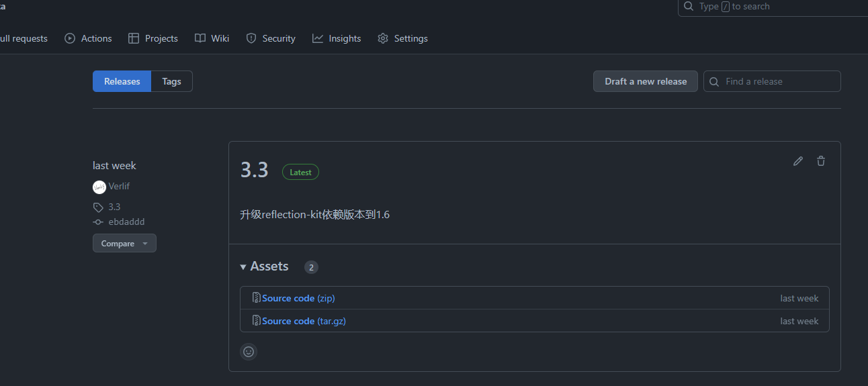Open the Actions repository tab
This screenshot has height=386, width=868.
[x=88, y=38]
